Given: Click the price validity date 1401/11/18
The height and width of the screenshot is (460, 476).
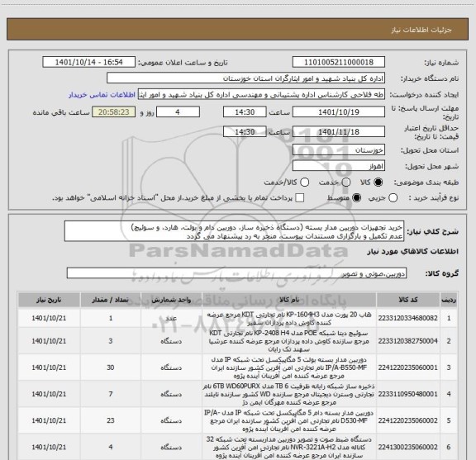Looking at the screenshot, I should pos(339,132).
